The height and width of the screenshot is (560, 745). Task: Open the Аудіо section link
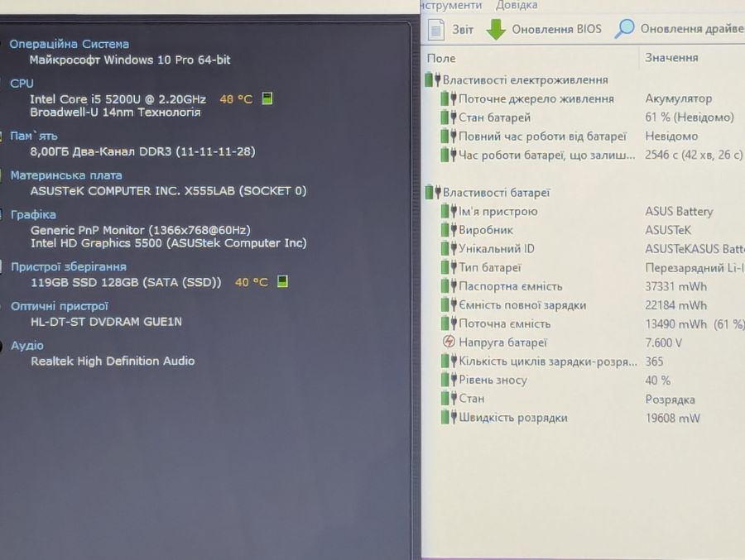click(27, 346)
